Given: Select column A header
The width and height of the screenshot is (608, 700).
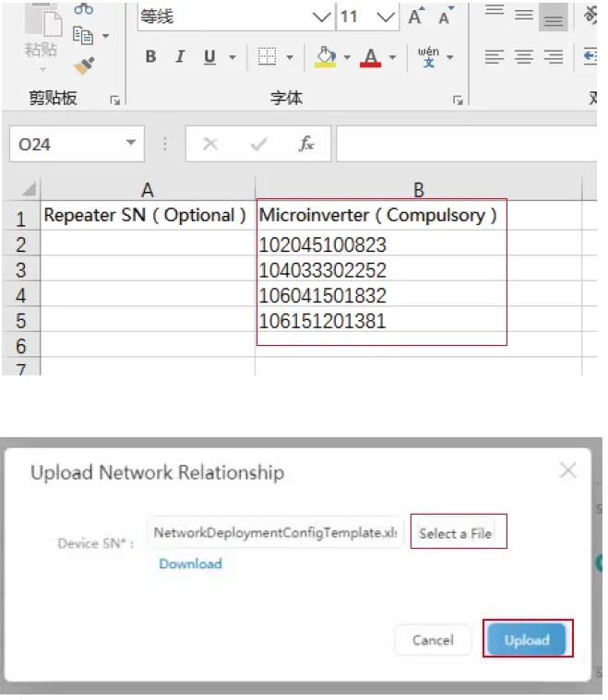Looking at the screenshot, I should pos(148,190).
